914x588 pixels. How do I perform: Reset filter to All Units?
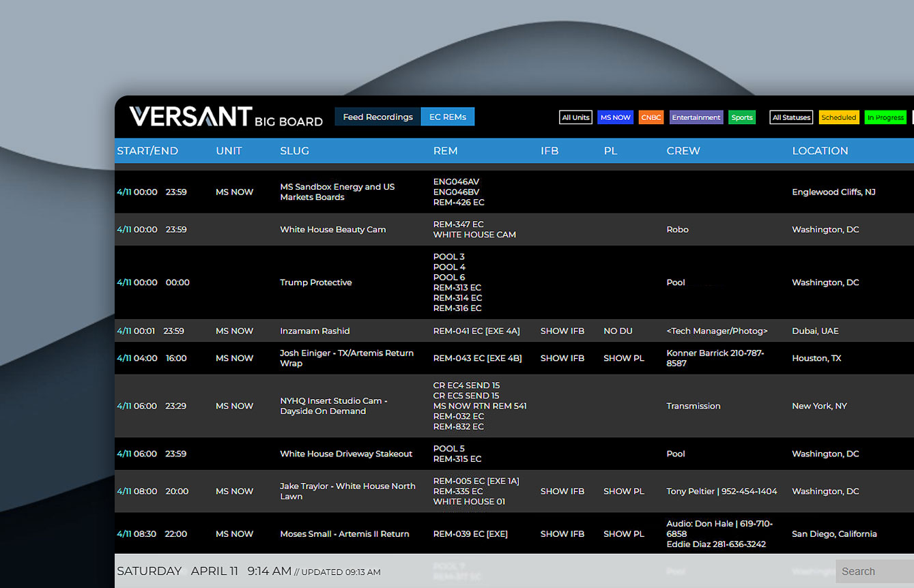[x=575, y=117]
